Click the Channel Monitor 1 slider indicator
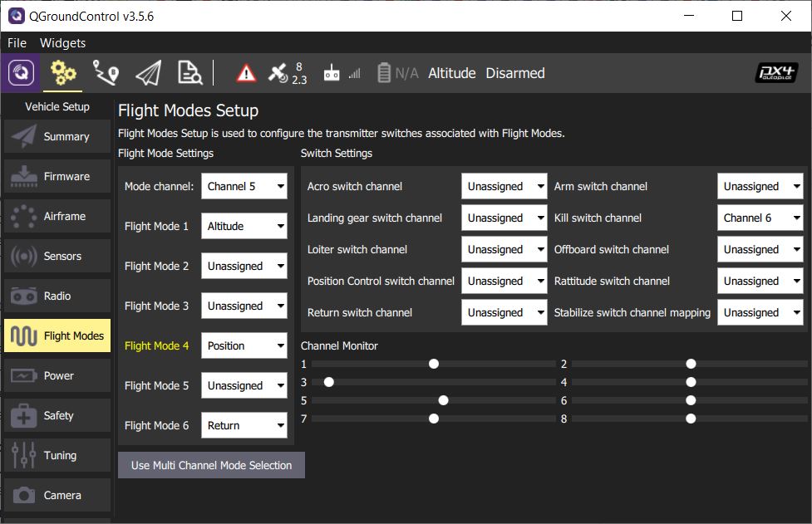The width and height of the screenshot is (812, 524). click(434, 364)
